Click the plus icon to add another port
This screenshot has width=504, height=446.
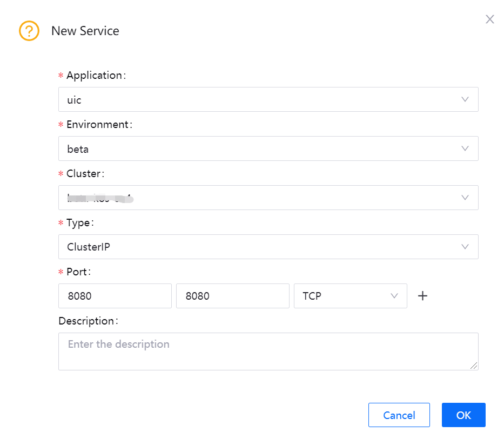point(422,296)
